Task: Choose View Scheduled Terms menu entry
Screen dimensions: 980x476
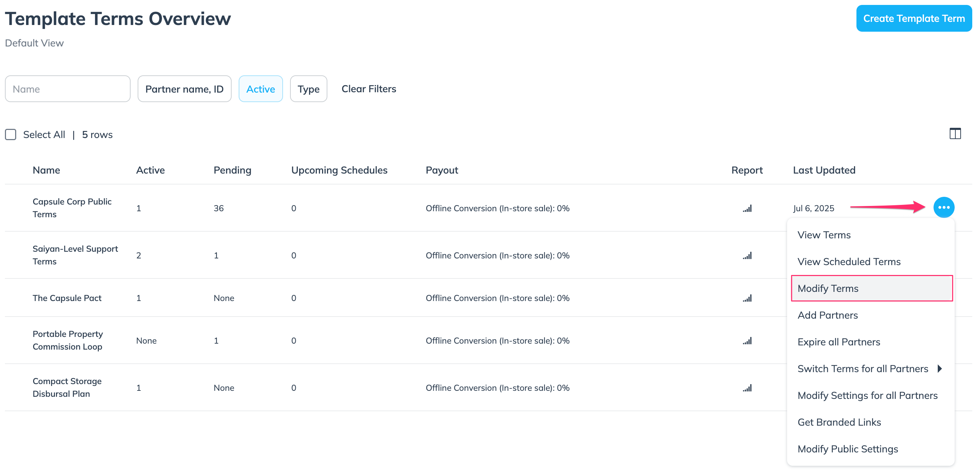Action: (849, 261)
